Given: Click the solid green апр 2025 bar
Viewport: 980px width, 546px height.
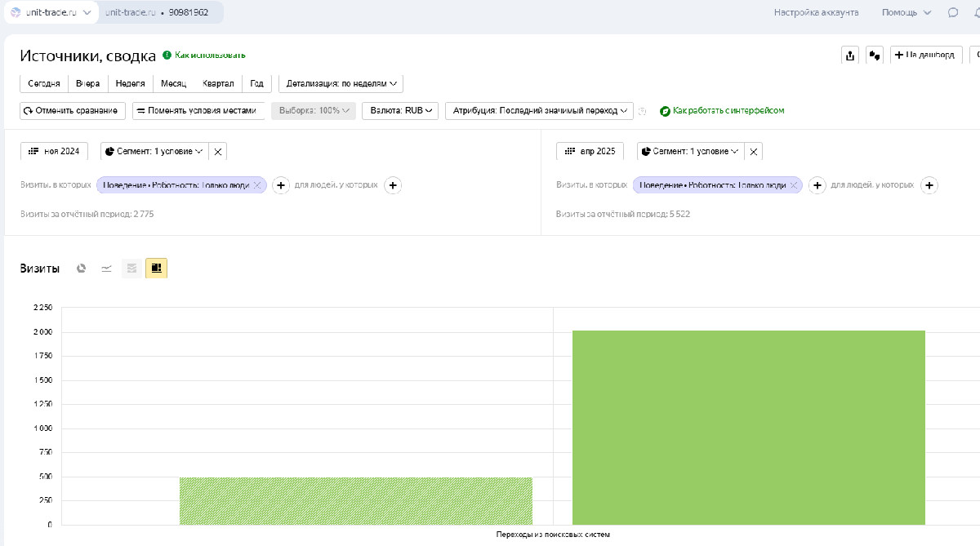Looking at the screenshot, I should pos(748,427).
